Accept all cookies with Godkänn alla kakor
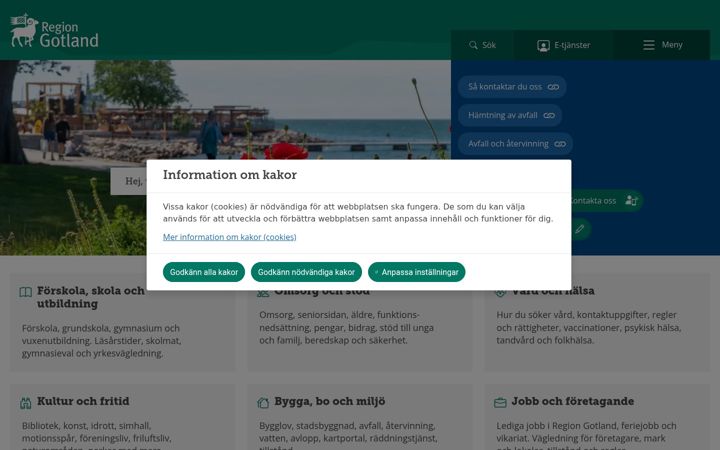This screenshot has height=450, width=720. tap(204, 272)
